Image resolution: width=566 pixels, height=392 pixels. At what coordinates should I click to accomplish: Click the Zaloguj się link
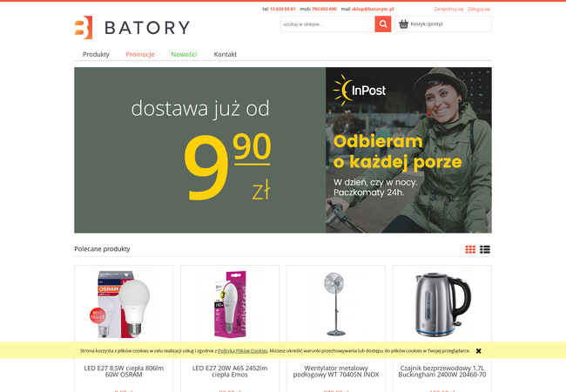click(x=479, y=9)
